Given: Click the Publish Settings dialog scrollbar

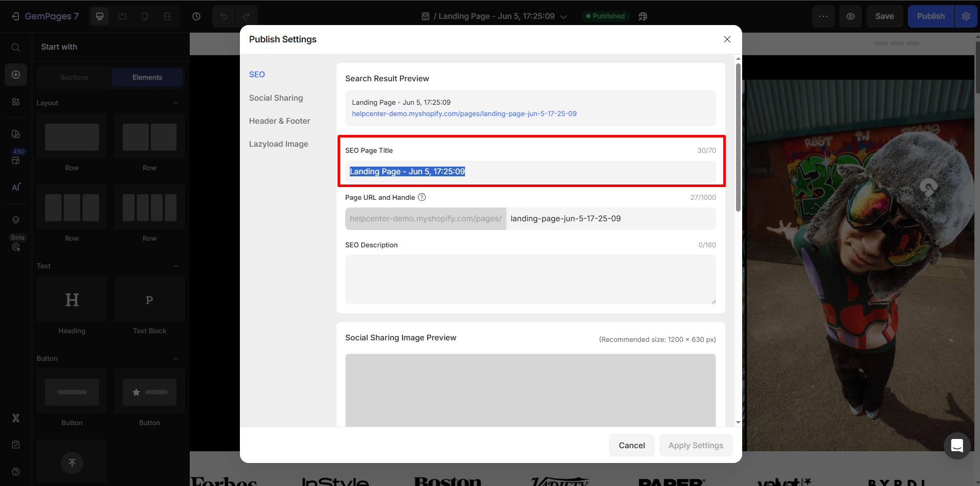Looking at the screenshot, I should pyautogui.click(x=738, y=138).
